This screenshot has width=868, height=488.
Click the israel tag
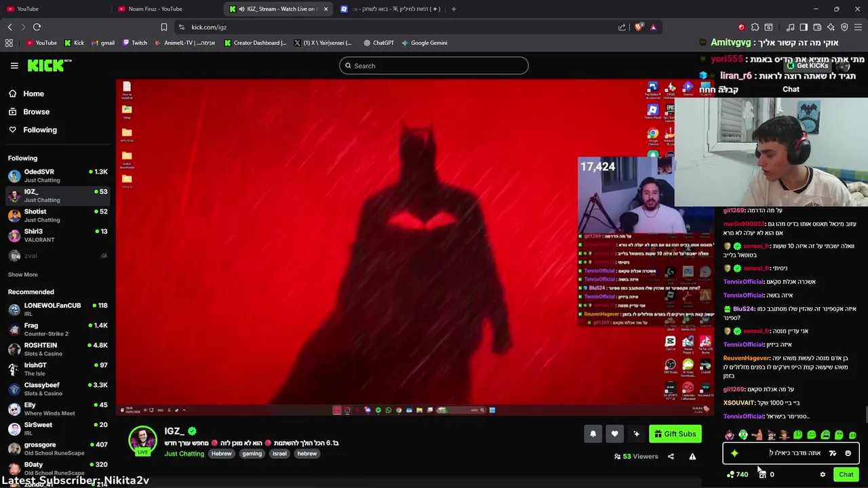(279, 453)
